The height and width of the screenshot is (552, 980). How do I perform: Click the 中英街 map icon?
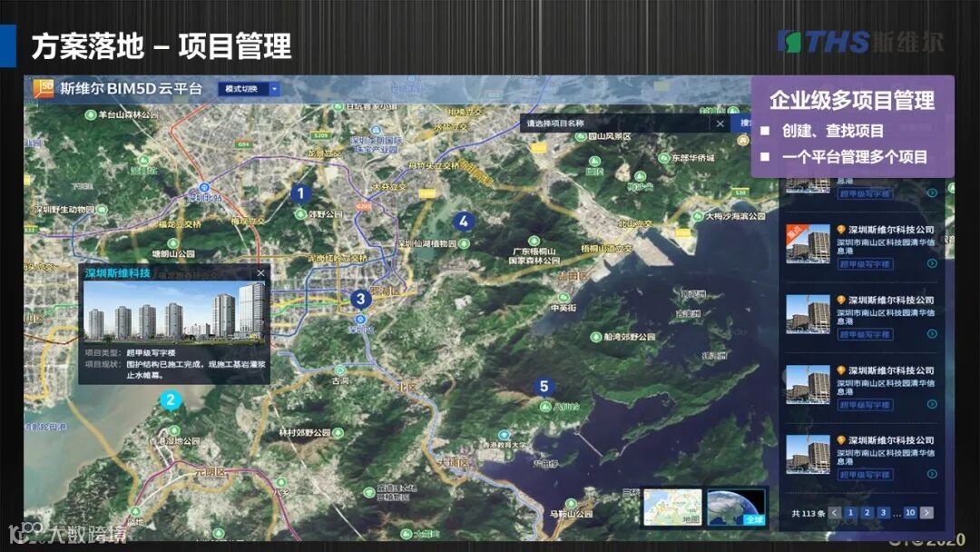click(563, 298)
